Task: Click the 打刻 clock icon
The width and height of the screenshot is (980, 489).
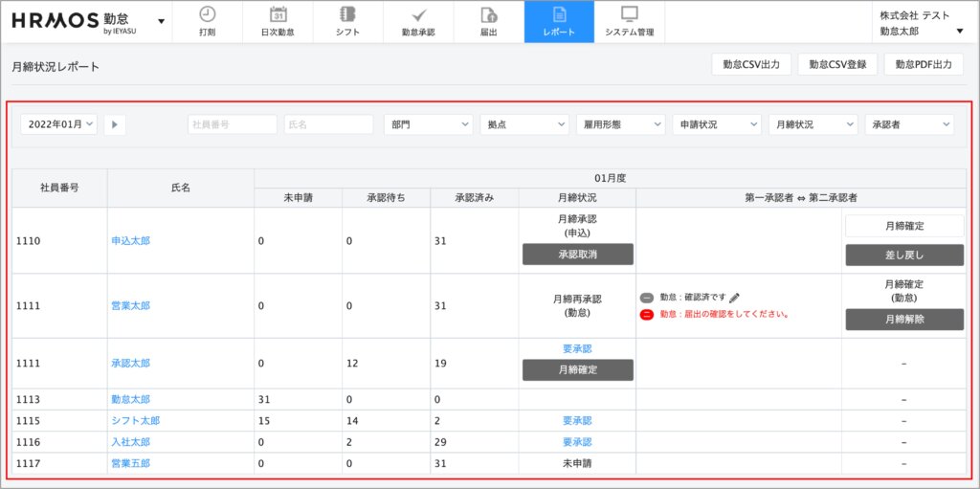Action: [x=207, y=14]
